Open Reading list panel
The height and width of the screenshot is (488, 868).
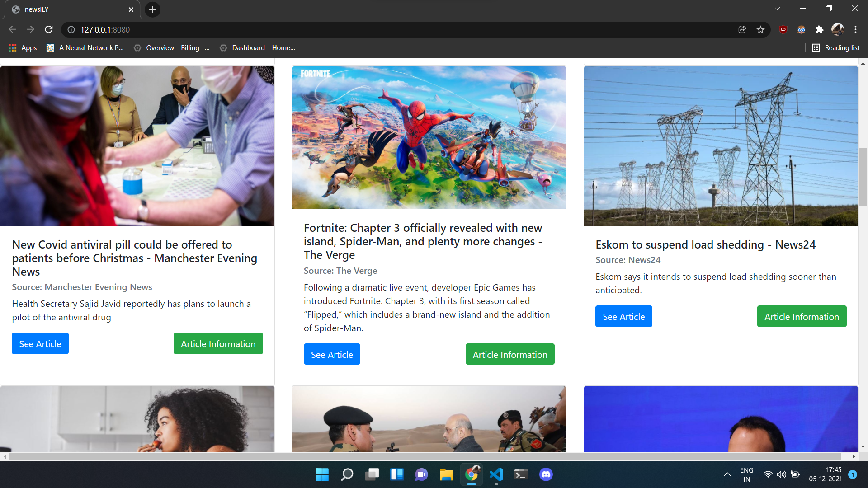tap(835, 48)
